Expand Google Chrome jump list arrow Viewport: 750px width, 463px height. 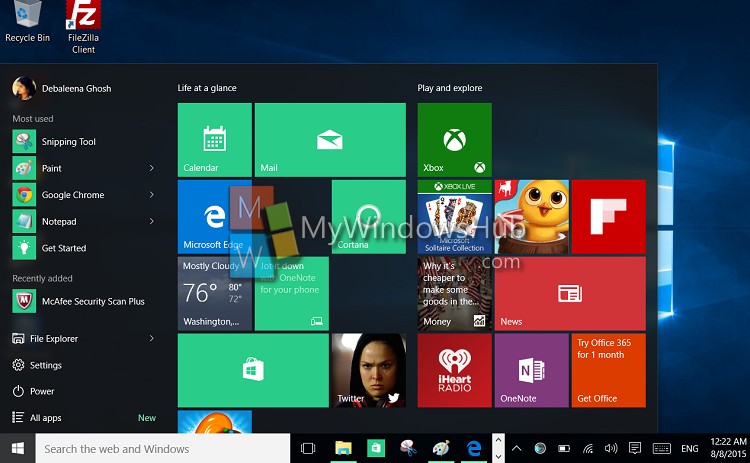[x=152, y=195]
